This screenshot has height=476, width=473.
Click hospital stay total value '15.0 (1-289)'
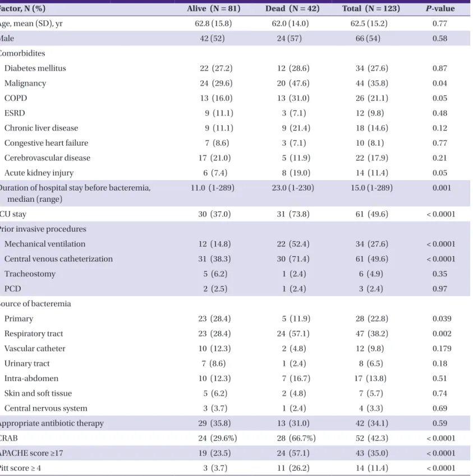[371, 188]
